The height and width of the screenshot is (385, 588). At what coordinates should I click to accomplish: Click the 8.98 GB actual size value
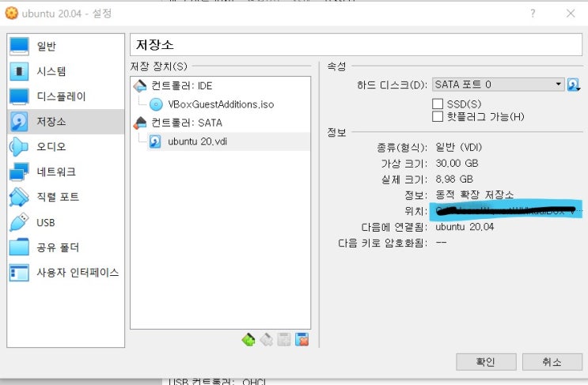coord(454,179)
